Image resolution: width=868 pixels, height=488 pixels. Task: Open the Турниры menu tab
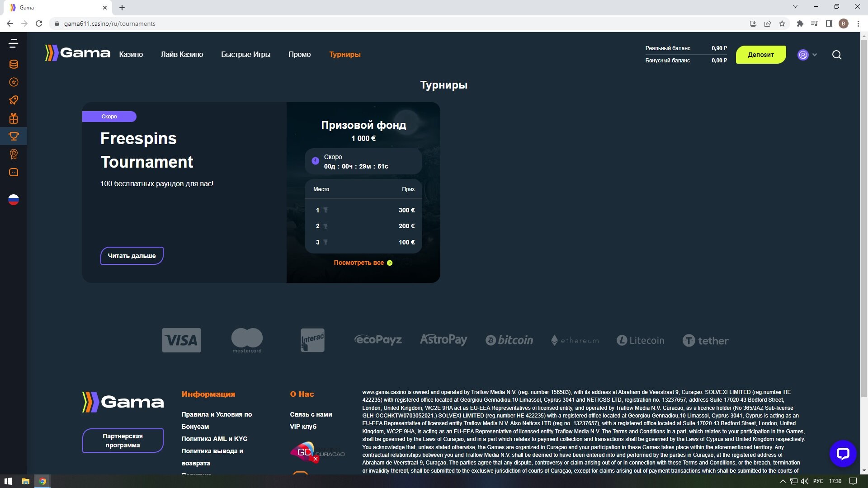pyautogui.click(x=344, y=54)
